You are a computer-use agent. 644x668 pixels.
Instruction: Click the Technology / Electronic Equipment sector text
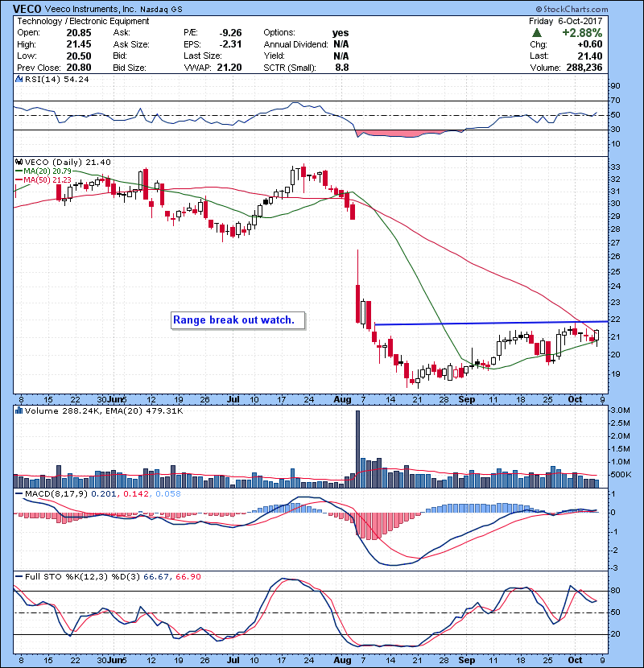83,21
